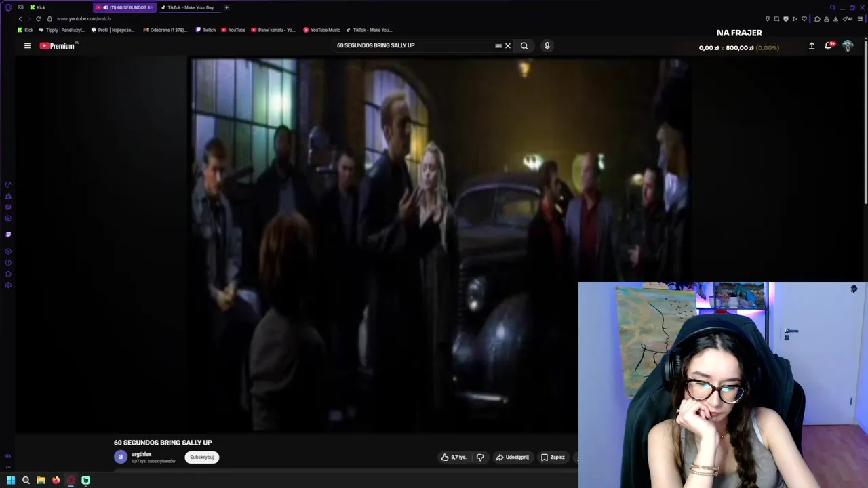Viewport: 868px width, 488px height.
Task: Open the Profil bookmark
Action: [113, 30]
